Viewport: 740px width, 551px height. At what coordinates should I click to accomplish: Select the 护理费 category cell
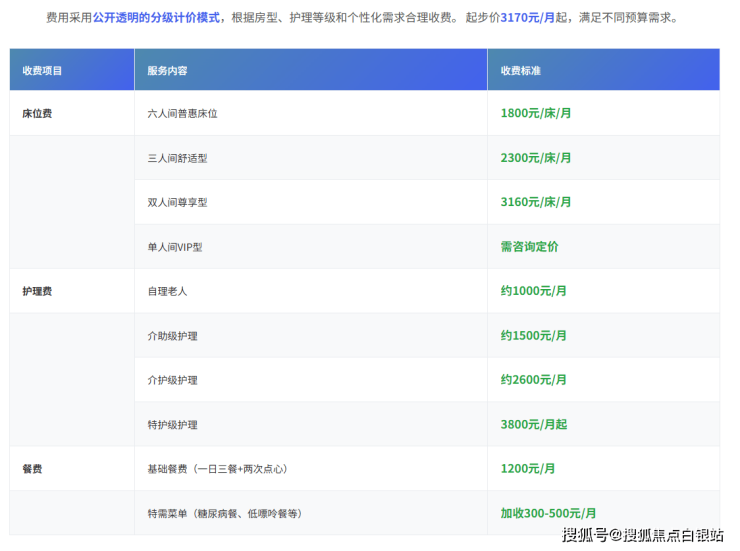[x=37, y=291]
